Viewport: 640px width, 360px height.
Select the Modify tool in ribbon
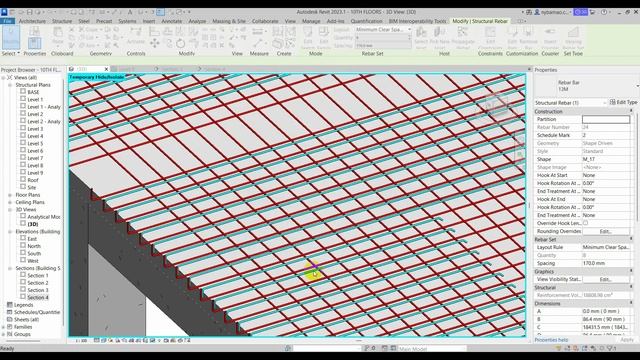click(11, 38)
